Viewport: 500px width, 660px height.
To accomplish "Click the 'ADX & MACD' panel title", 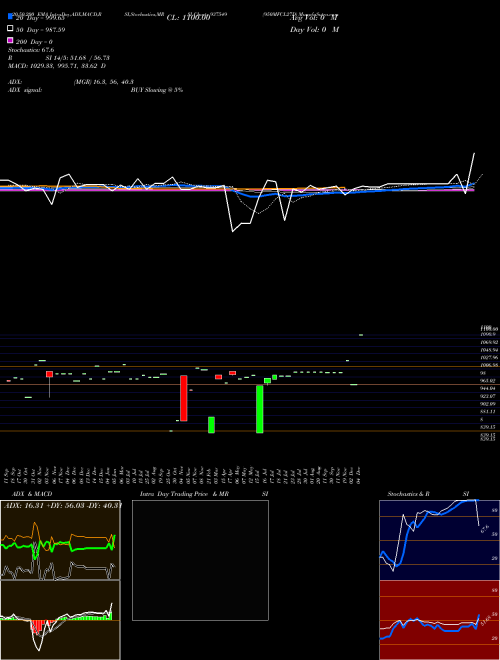I will [32, 494].
